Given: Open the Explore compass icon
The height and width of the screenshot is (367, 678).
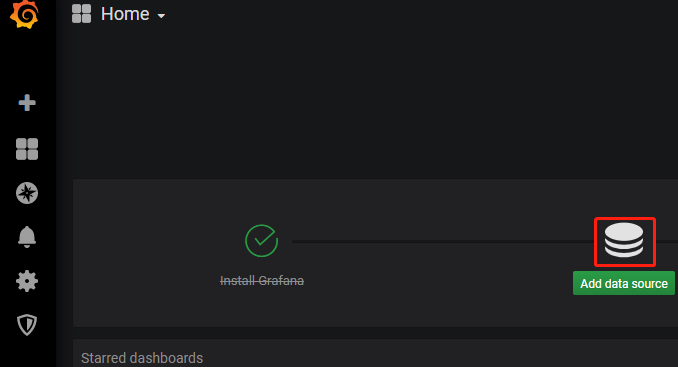Looking at the screenshot, I should click(27, 193).
